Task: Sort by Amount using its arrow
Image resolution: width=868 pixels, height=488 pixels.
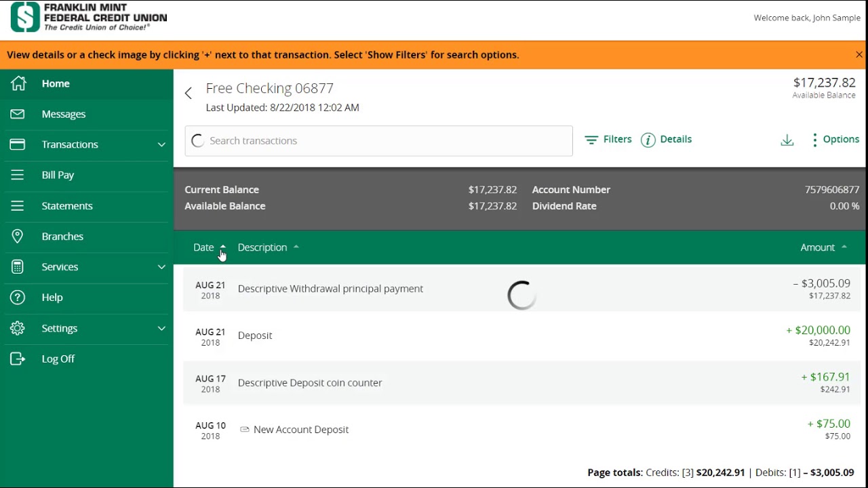Action: point(844,247)
